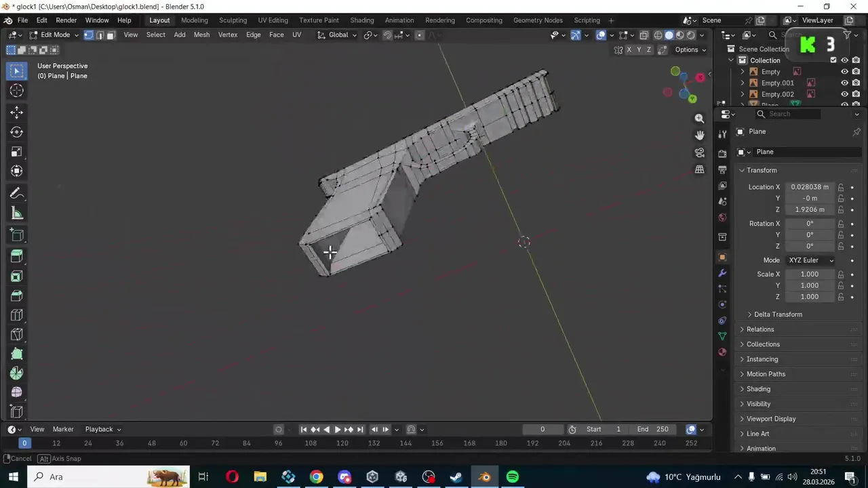This screenshot has width=868, height=488.
Task: Click the hand pan view gizmo
Action: (x=699, y=136)
